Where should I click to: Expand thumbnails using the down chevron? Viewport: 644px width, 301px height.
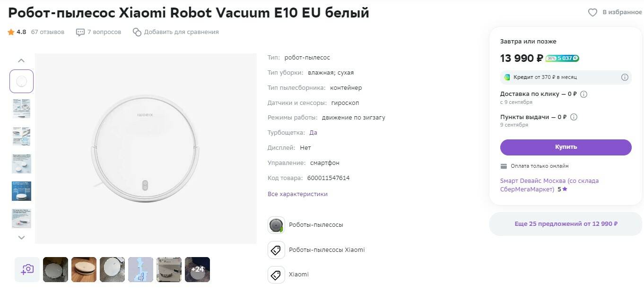[21, 237]
